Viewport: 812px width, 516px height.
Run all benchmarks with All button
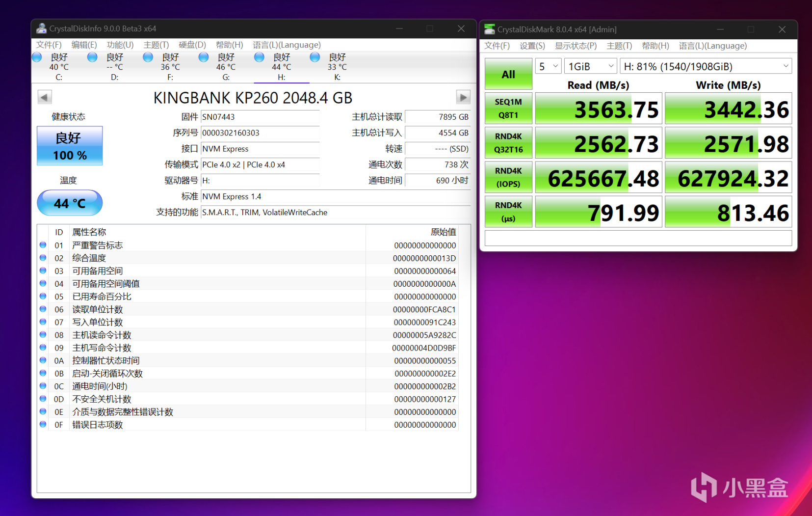[x=508, y=74]
